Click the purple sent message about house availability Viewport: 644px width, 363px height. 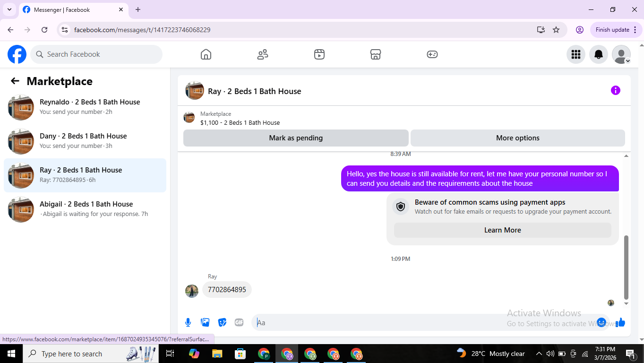point(480,179)
